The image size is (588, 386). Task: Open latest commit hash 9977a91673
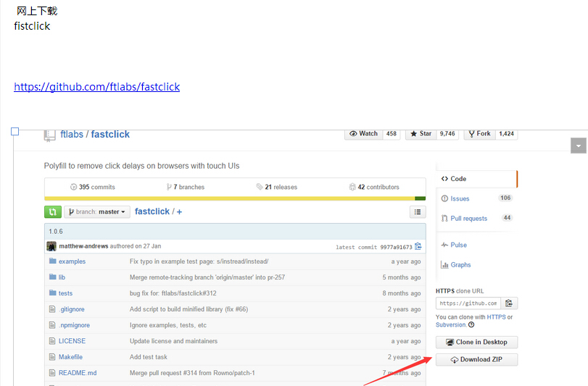pyautogui.click(x=396, y=247)
